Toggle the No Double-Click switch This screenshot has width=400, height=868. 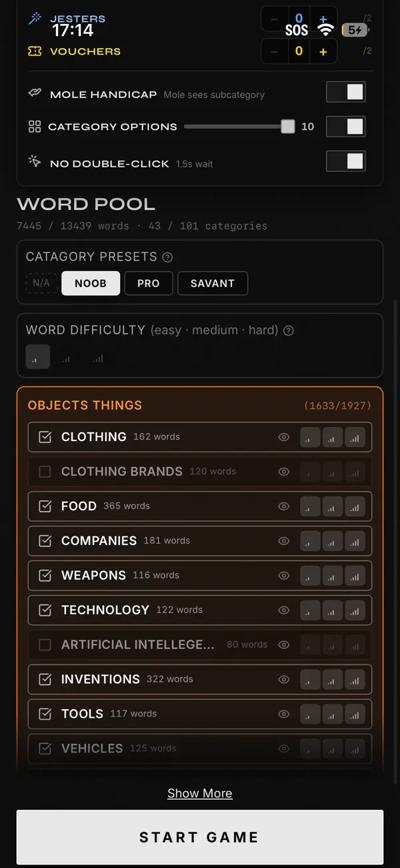(x=346, y=161)
